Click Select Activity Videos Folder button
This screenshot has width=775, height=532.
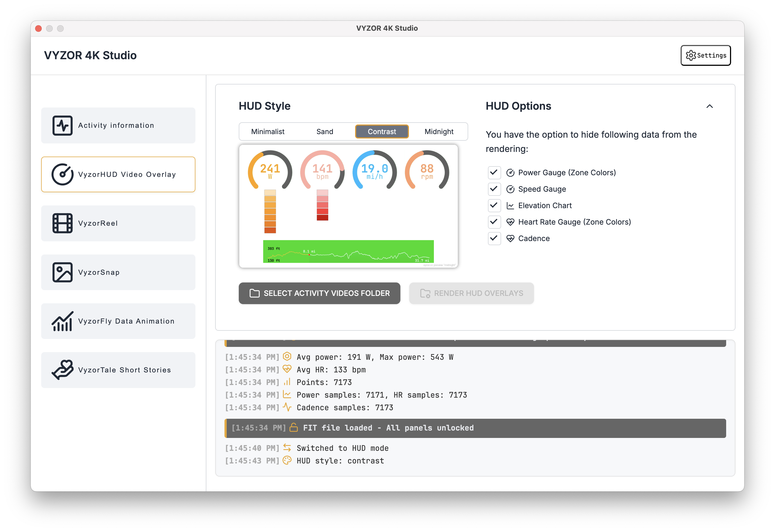pos(319,293)
